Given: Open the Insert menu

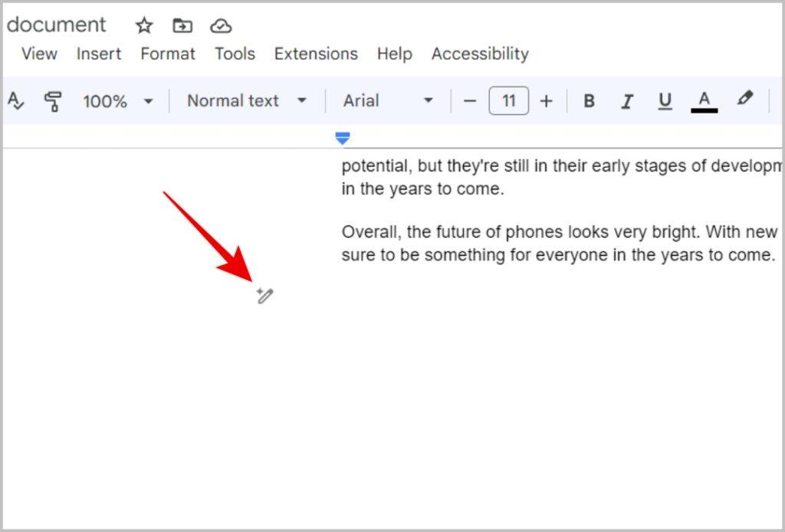Looking at the screenshot, I should tap(99, 54).
